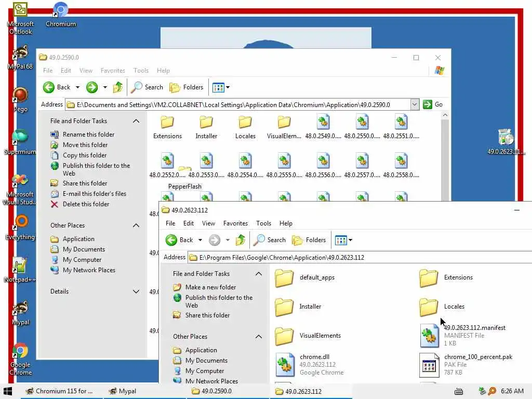Click Back in the 49.0.2623.112 window

[179, 240]
